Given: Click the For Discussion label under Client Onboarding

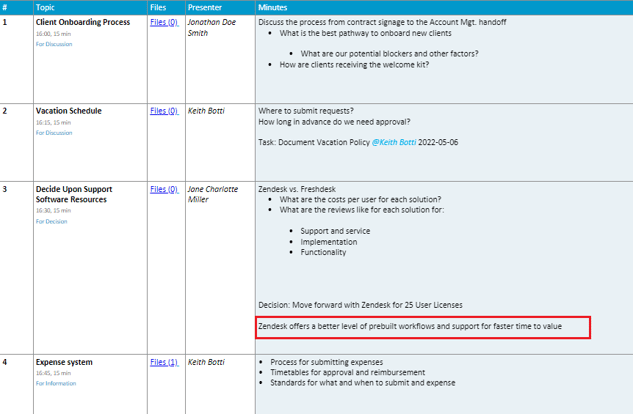Looking at the screenshot, I should 54,44.
